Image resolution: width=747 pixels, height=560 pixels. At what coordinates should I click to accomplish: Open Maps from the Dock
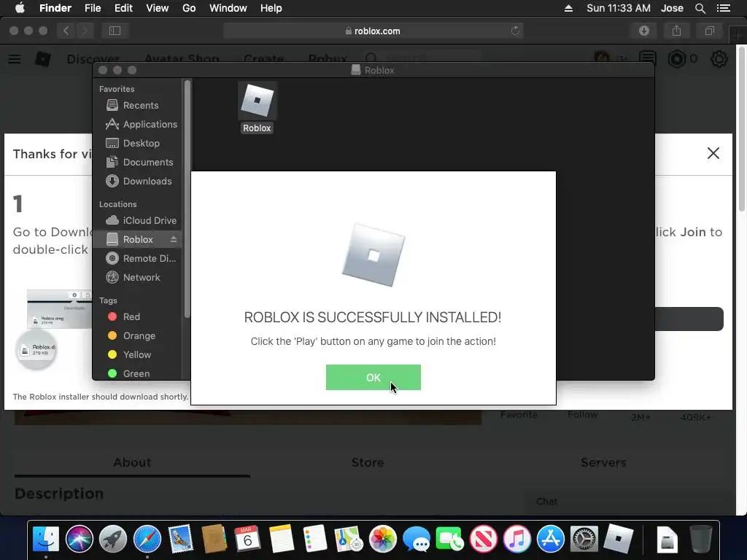(x=348, y=539)
